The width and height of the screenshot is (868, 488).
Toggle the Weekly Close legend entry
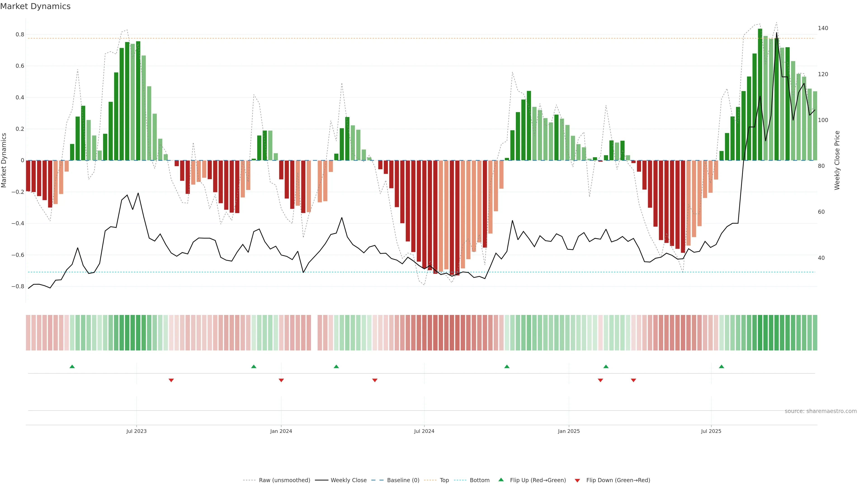348,480
